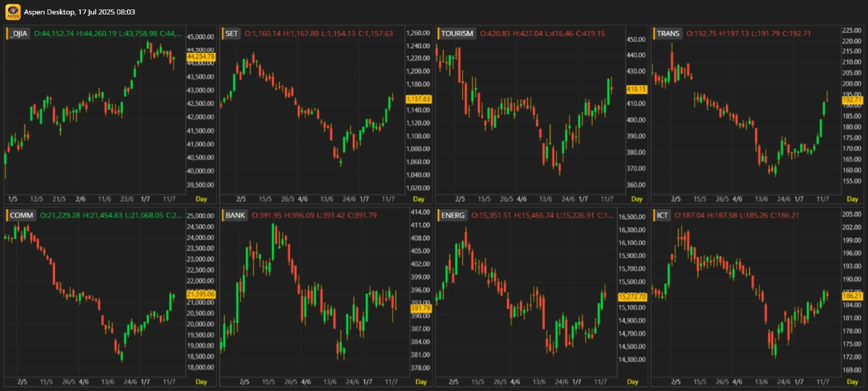Select the 186.21 price tag on ICT
868x391 pixels.
853,296
